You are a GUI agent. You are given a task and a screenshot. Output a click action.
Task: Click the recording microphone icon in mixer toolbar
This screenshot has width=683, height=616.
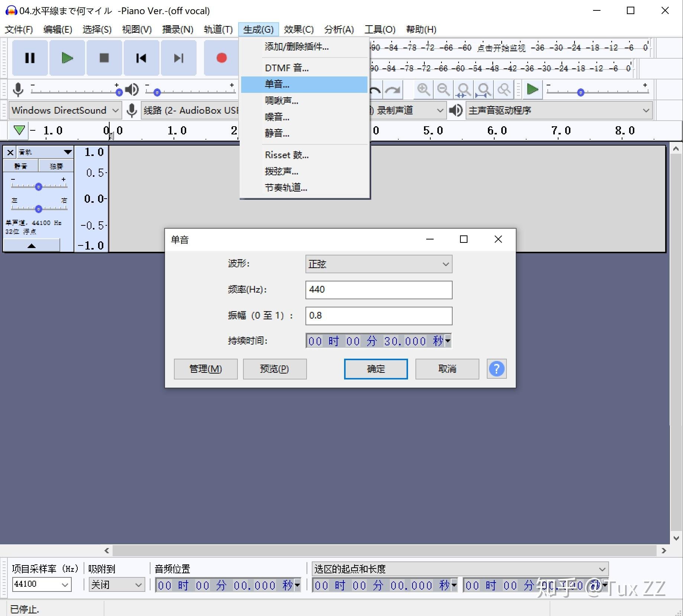18,89
